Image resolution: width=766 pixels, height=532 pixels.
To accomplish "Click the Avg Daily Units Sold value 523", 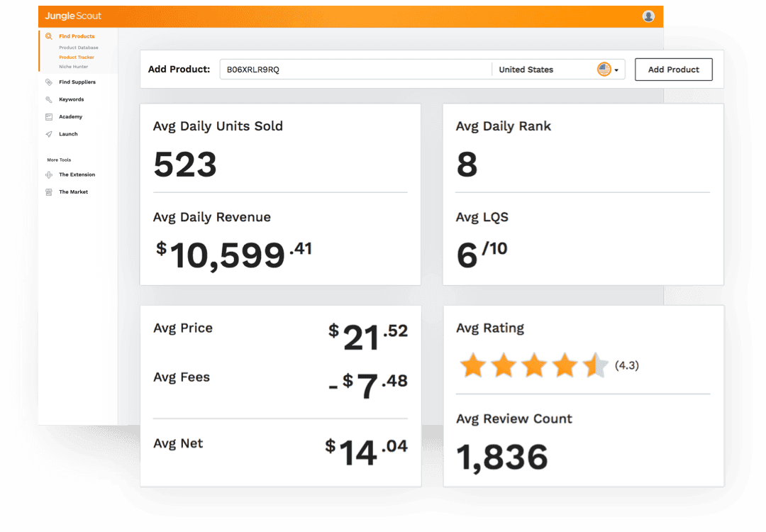I will pos(185,165).
